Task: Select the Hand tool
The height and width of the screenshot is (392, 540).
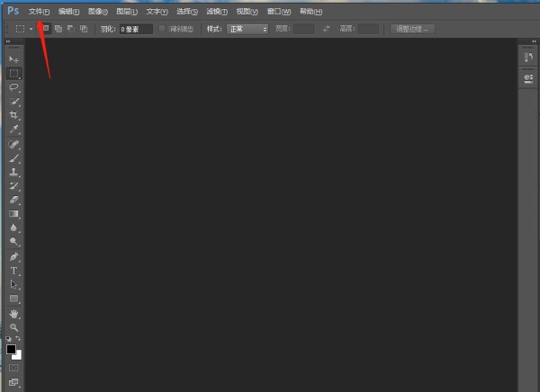Action: (14, 313)
